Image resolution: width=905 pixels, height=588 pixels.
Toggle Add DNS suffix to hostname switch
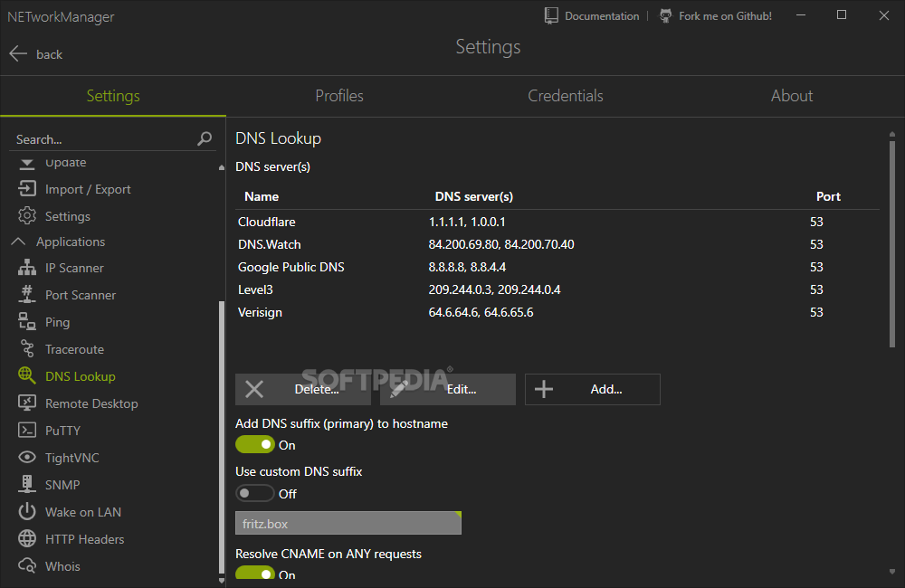254,444
